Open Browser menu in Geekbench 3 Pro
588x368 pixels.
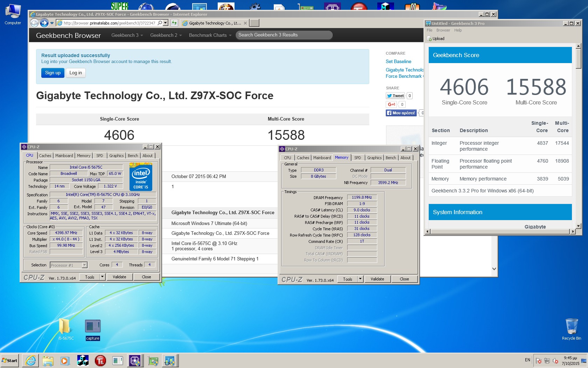(x=443, y=30)
